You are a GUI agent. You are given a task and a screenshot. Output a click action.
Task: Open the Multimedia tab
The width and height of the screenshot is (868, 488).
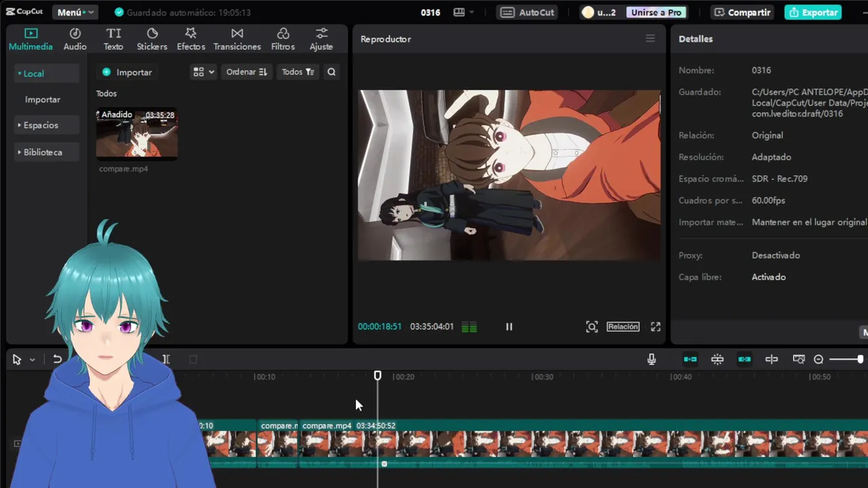coord(31,39)
